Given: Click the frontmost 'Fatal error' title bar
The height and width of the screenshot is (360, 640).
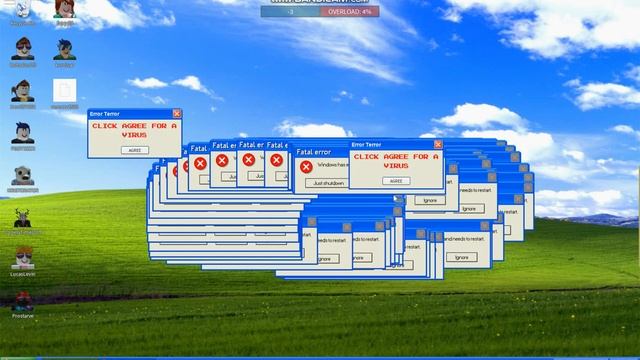Looking at the screenshot, I should tap(321, 152).
